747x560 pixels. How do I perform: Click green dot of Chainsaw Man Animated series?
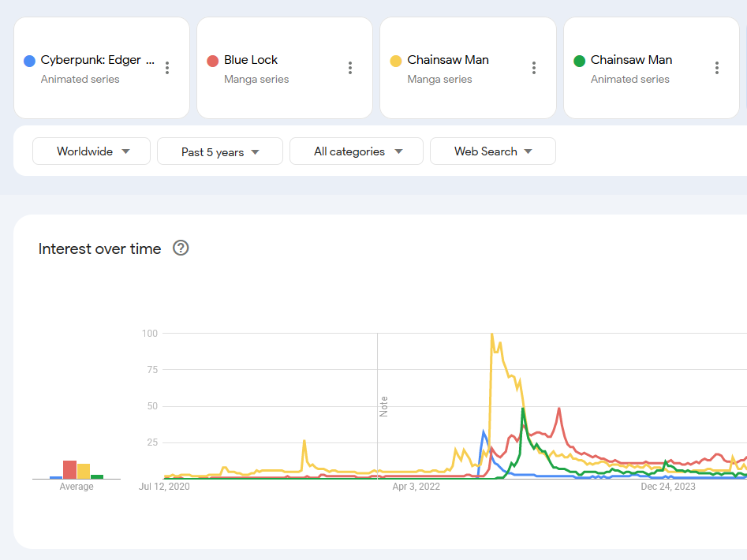click(579, 61)
